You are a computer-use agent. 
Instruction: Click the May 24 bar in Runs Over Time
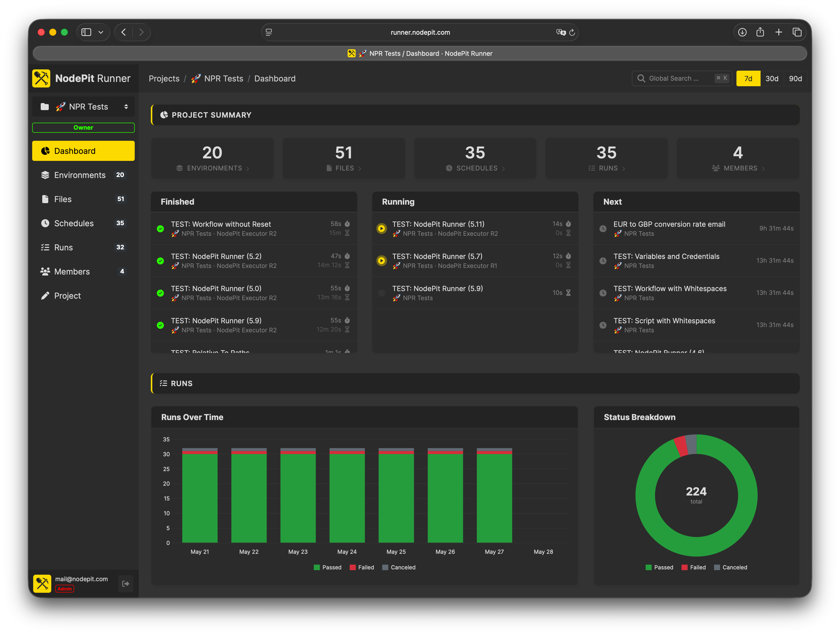(347, 496)
